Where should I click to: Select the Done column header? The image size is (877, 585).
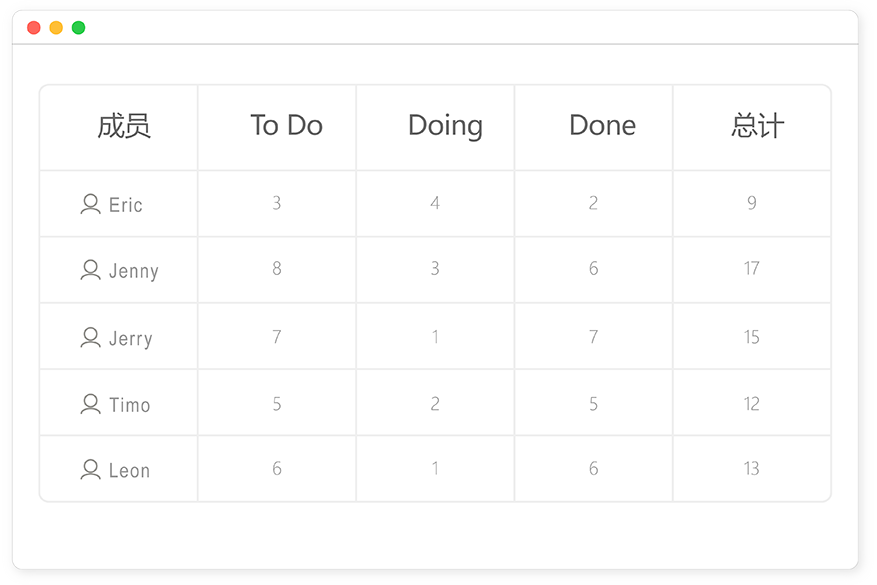(x=602, y=125)
